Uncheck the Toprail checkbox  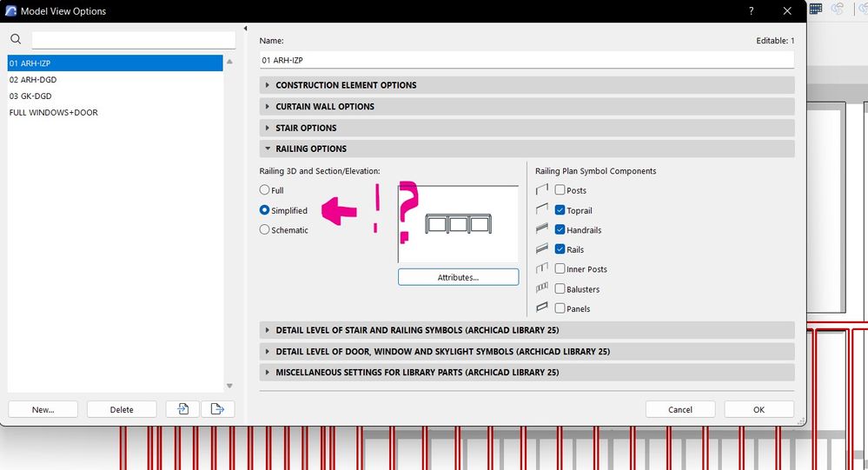(560, 210)
